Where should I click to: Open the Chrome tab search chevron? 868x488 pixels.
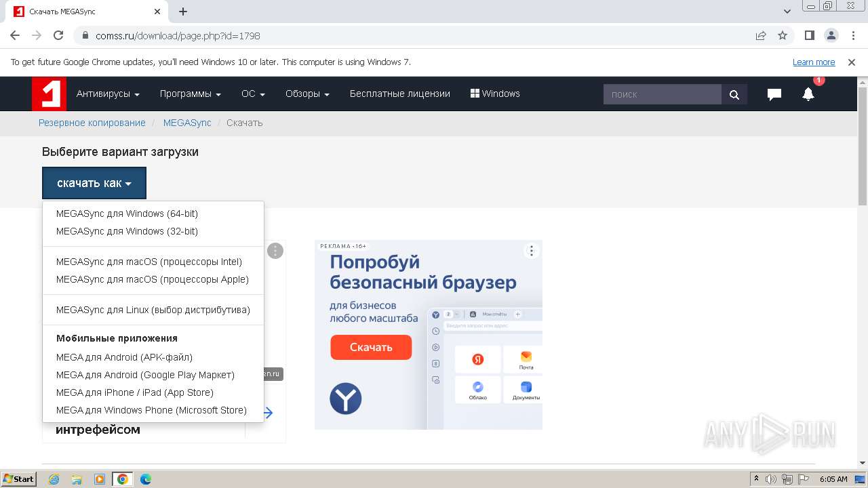tap(787, 12)
